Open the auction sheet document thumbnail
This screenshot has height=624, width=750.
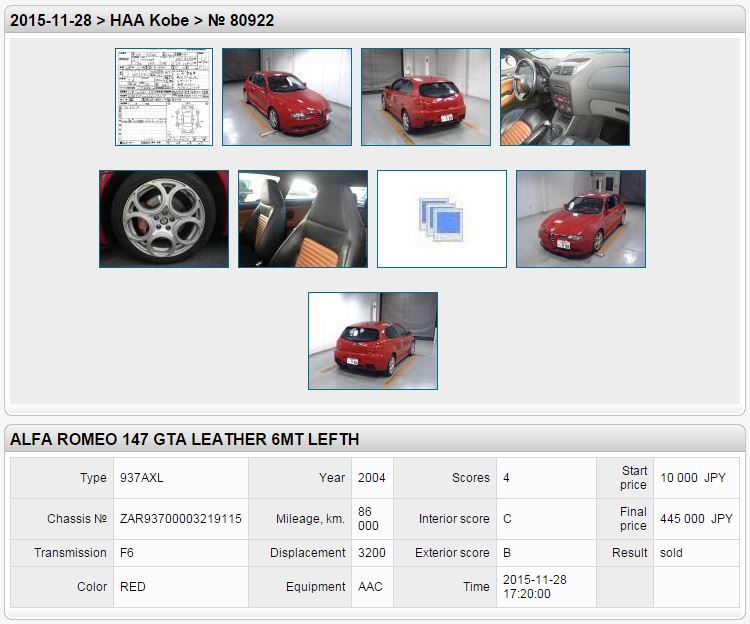point(164,97)
